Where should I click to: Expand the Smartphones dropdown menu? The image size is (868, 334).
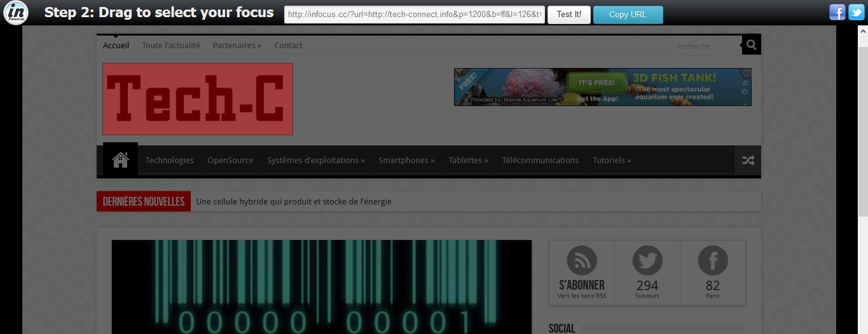[x=406, y=161]
